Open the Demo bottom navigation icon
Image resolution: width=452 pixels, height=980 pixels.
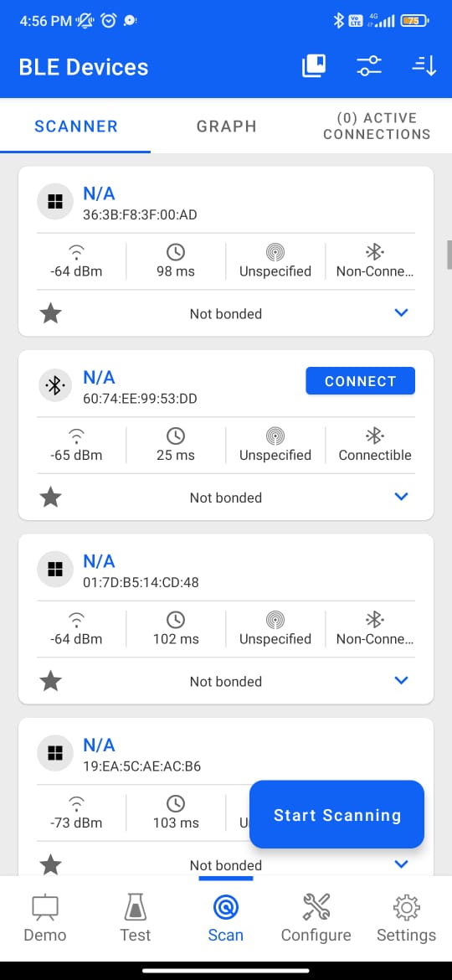pos(45,918)
